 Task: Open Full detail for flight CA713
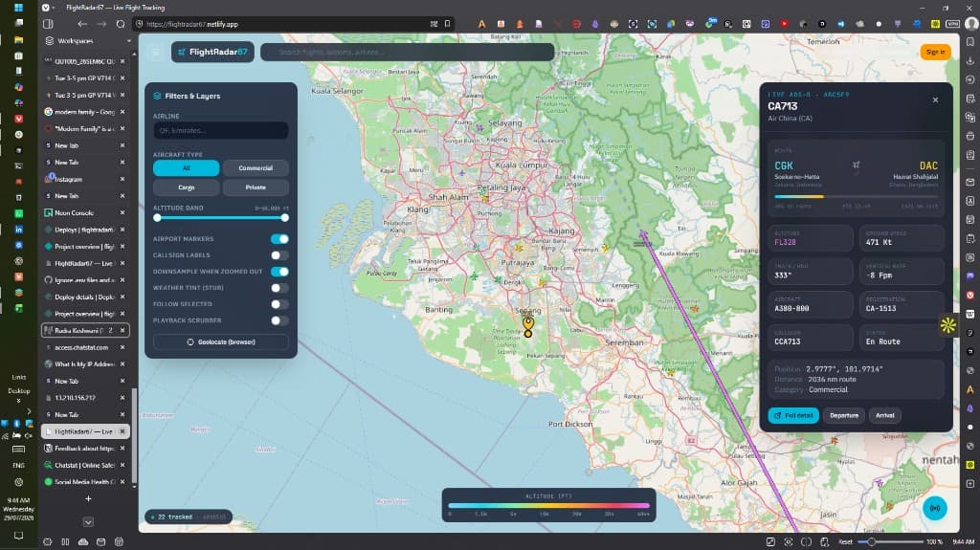[x=793, y=415]
